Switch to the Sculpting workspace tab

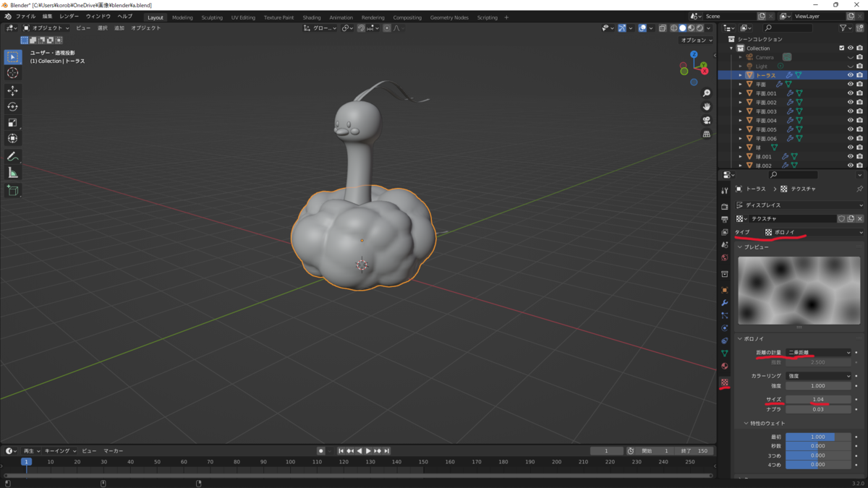coord(212,17)
